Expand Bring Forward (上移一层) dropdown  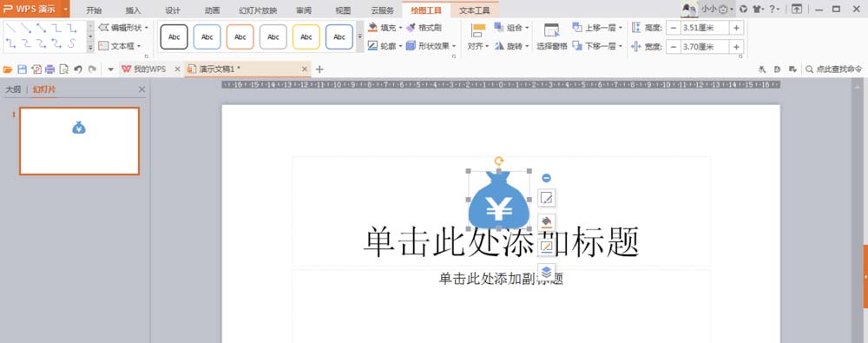(x=621, y=27)
